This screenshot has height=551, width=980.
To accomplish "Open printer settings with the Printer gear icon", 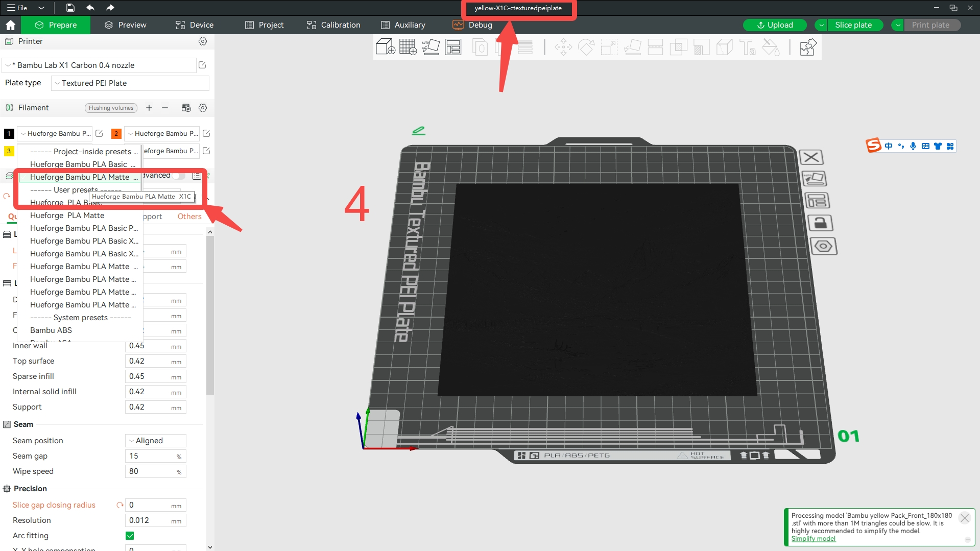I will 203,41.
